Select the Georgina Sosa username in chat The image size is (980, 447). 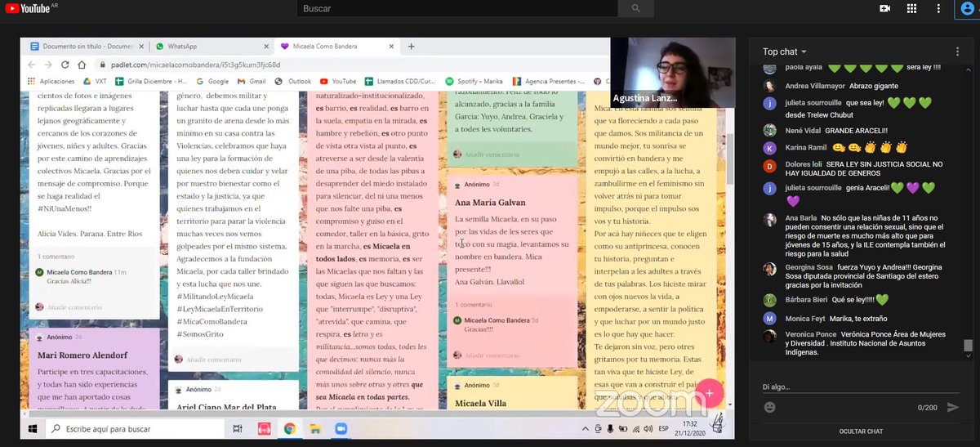[808, 267]
